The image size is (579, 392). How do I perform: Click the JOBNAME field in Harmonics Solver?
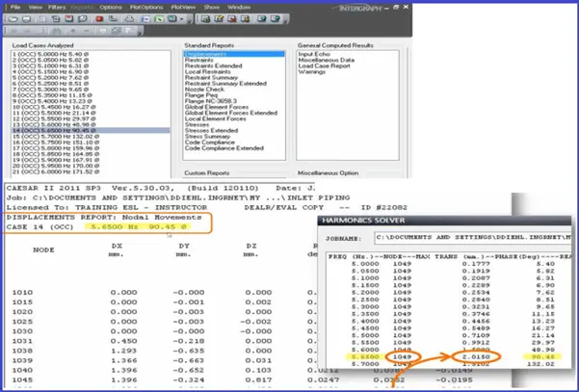[473, 237]
